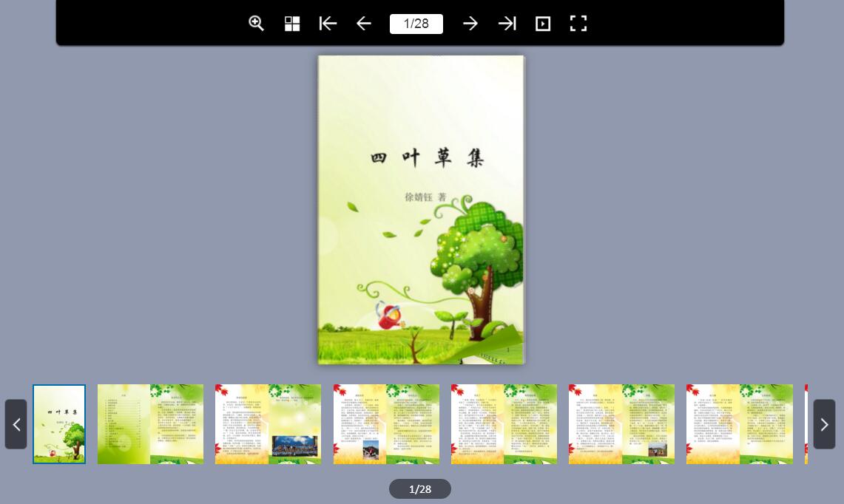Open third thumbnail with group photo
Viewport: 844px width, 504px height.
pos(268,424)
